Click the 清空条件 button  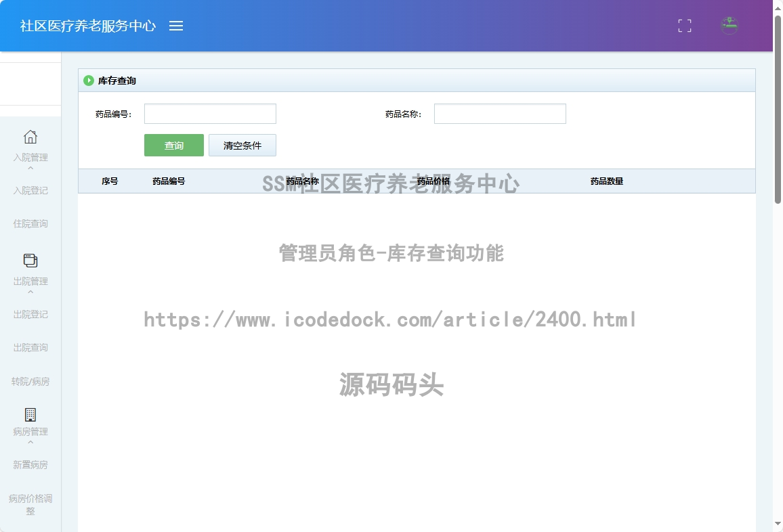[242, 146]
